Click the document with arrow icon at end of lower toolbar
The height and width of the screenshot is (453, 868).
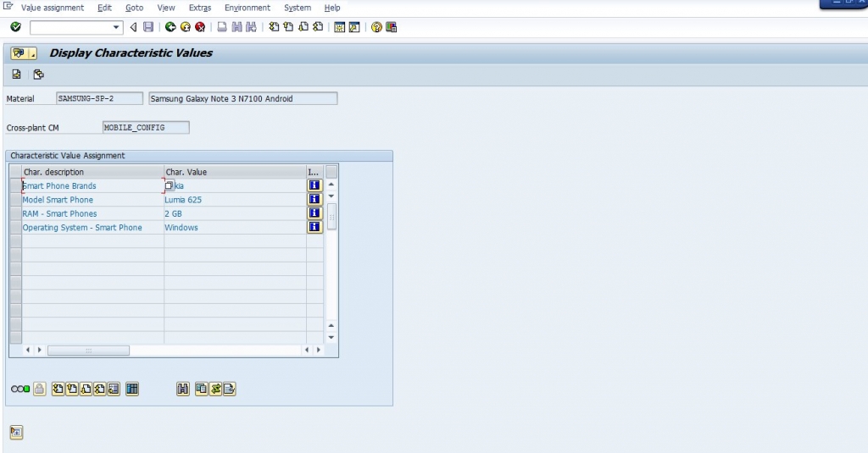click(x=229, y=389)
